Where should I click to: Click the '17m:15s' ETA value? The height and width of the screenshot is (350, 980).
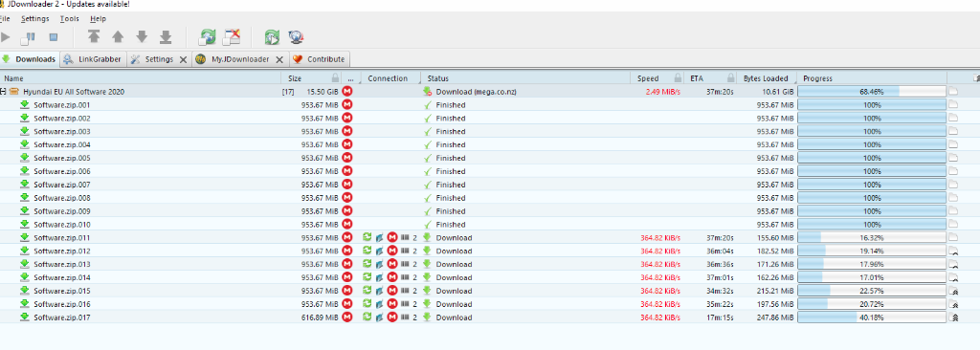click(721, 317)
